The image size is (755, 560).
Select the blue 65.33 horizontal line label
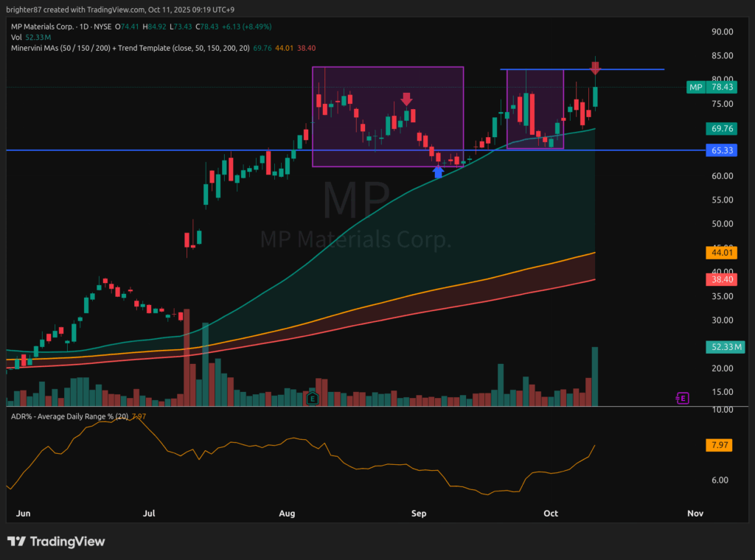coord(720,150)
